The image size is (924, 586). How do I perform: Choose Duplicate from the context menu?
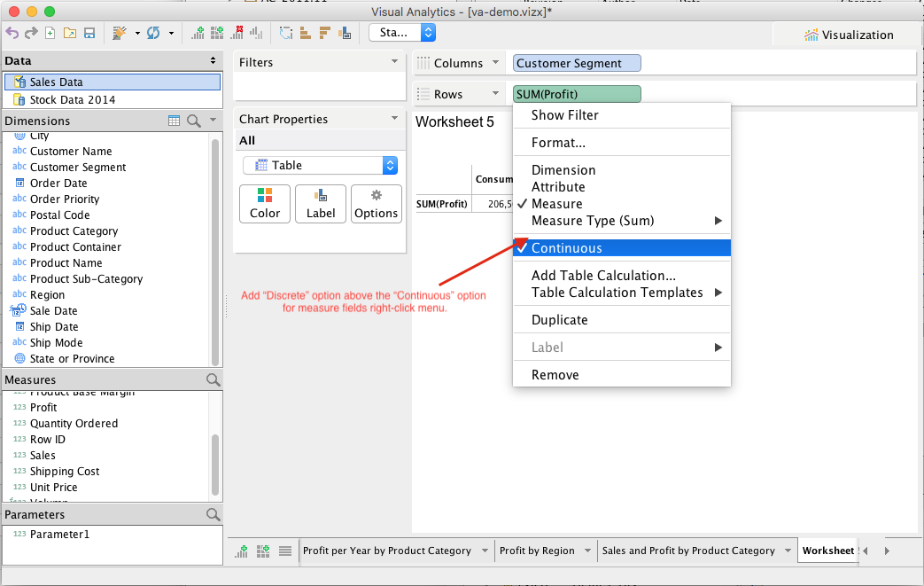[622, 320]
